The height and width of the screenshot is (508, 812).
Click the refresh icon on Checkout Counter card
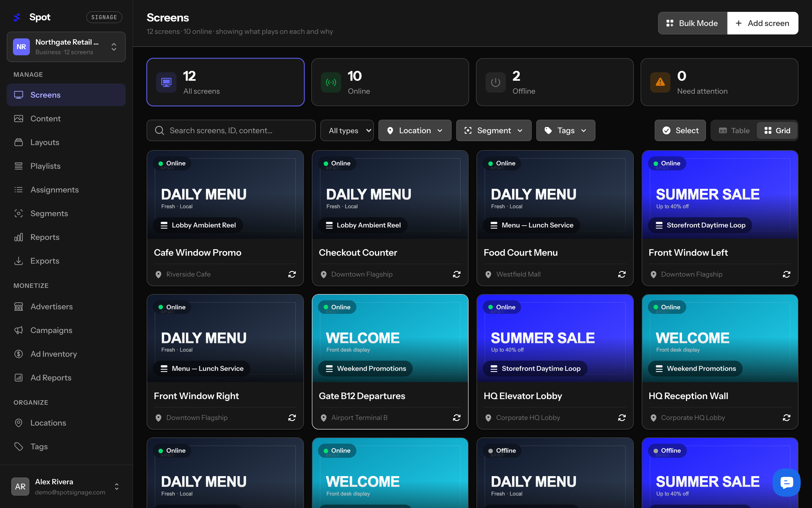tap(457, 274)
